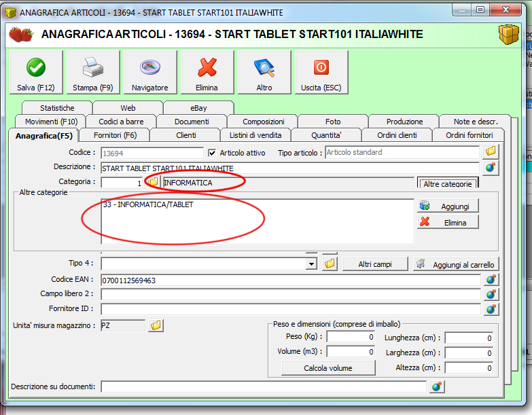Click globe icon beside Fornitore ID field
This screenshot has width=532, height=415.
(x=491, y=309)
